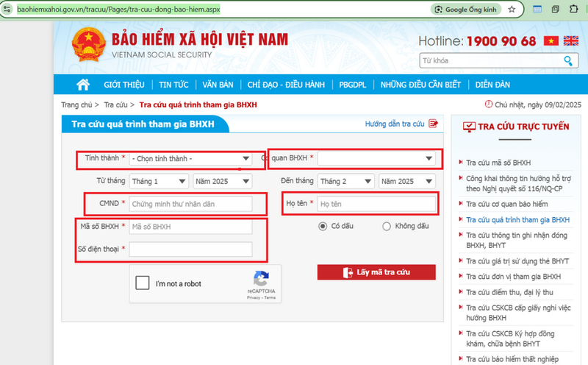
Task: Open Tra cứu đơn vị tham gia BHXH
Action: pyautogui.click(x=513, y=277)
